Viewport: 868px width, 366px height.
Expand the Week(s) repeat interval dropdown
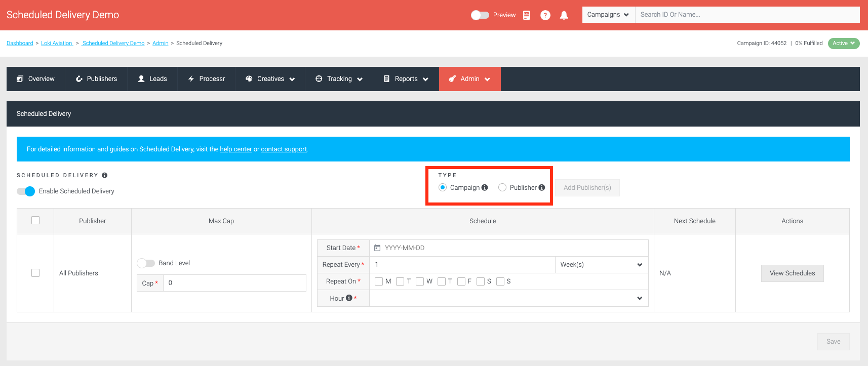[x=602, y=265]
